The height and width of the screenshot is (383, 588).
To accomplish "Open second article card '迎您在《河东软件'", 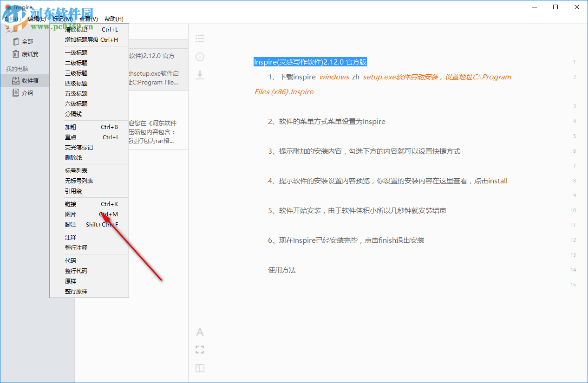I will click(x=158, y=129).
